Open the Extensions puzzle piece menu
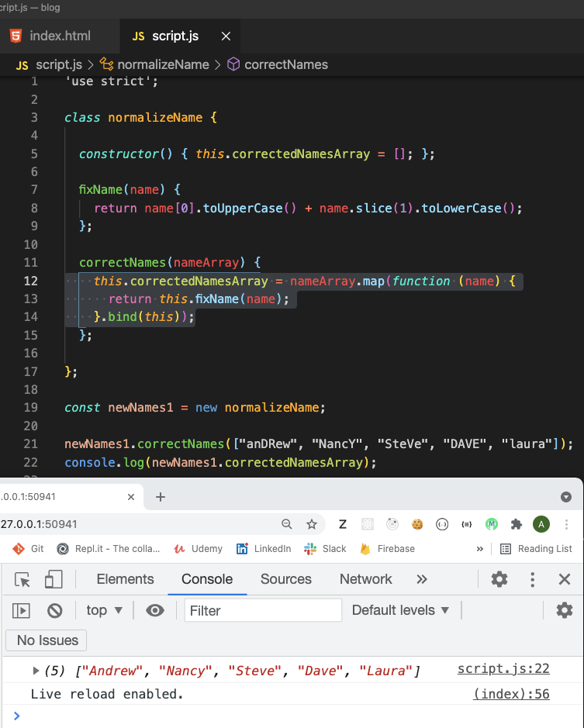This screenshot has height=728, width=584. click(517, 524)
